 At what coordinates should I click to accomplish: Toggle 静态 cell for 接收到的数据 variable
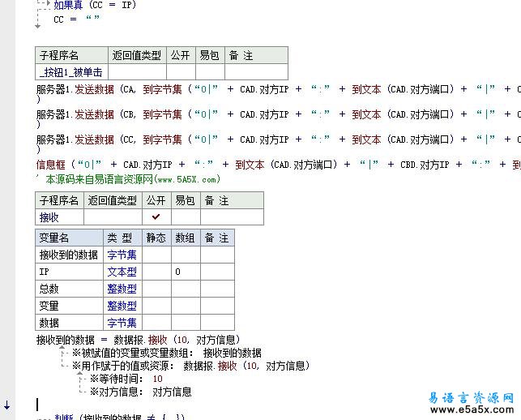[156, 255]
